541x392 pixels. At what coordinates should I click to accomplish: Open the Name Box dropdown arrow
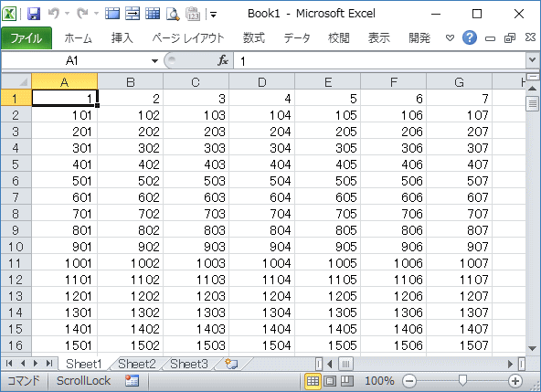(155, 61)
